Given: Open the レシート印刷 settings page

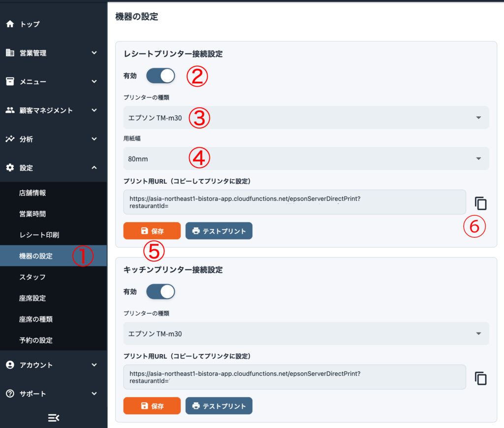Looking at the screenshot, I should 39,235.
